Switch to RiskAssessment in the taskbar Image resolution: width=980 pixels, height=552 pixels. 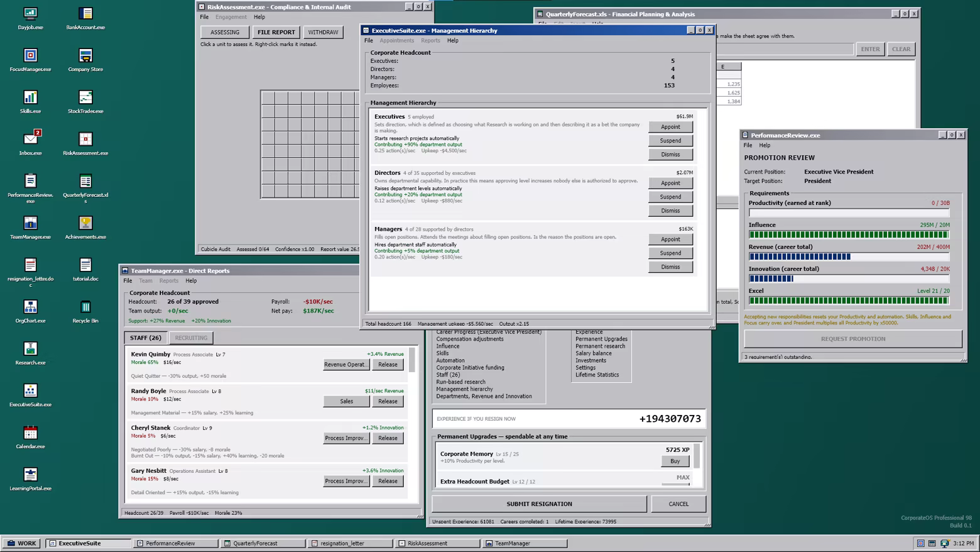437,543
